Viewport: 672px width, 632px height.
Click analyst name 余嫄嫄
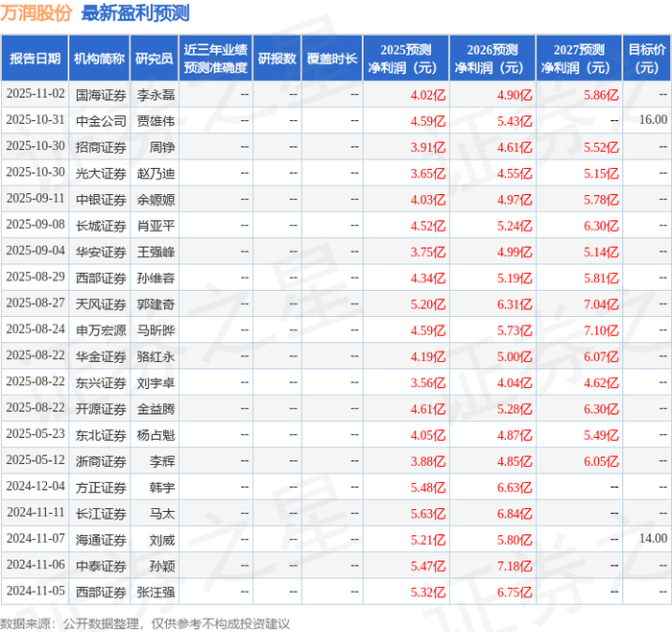coord(156,199)
